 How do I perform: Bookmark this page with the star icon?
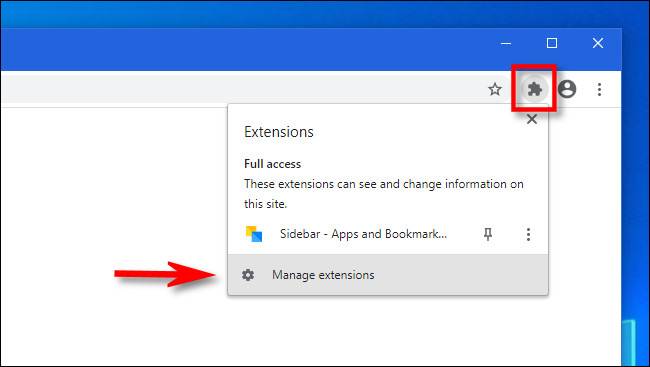click(495, 89)
